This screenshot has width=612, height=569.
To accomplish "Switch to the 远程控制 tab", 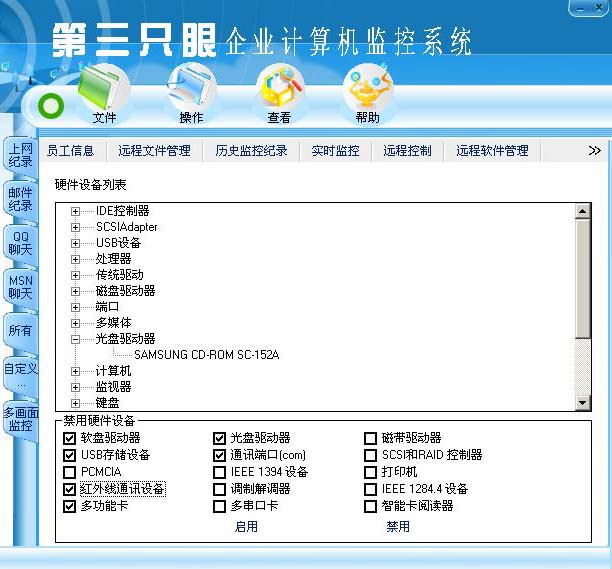I will (407, 151).
